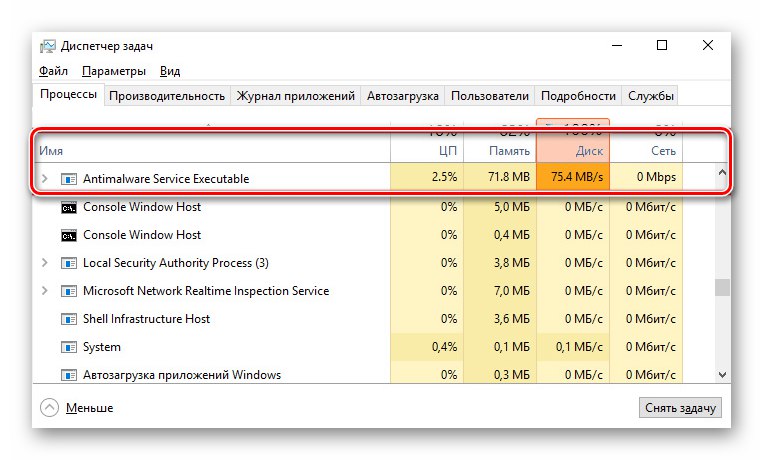Expand the Antimalware Service Executable row
Image resolution: width=763 pixels, height=460 pixels.
coord(43,178)
